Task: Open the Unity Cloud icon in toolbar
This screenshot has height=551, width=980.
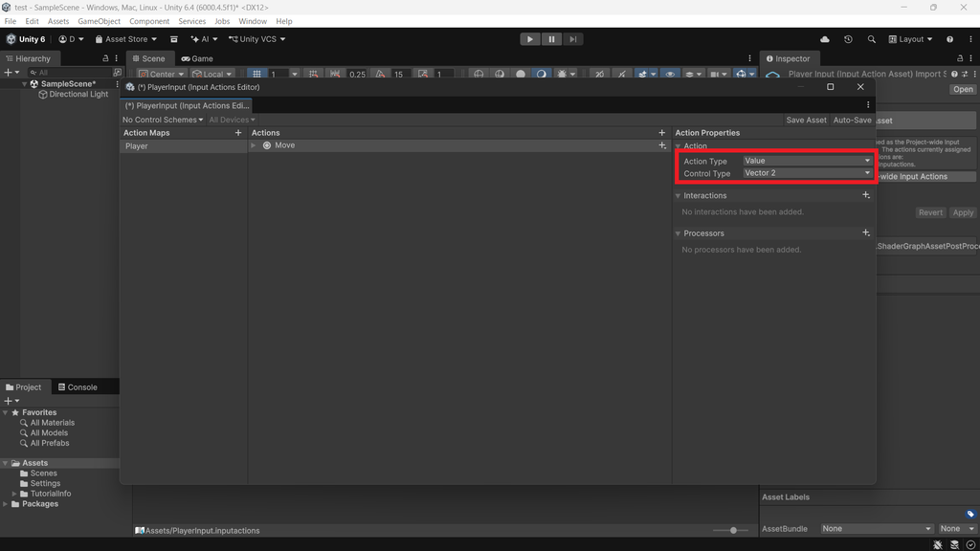Action: pos(825,39)
